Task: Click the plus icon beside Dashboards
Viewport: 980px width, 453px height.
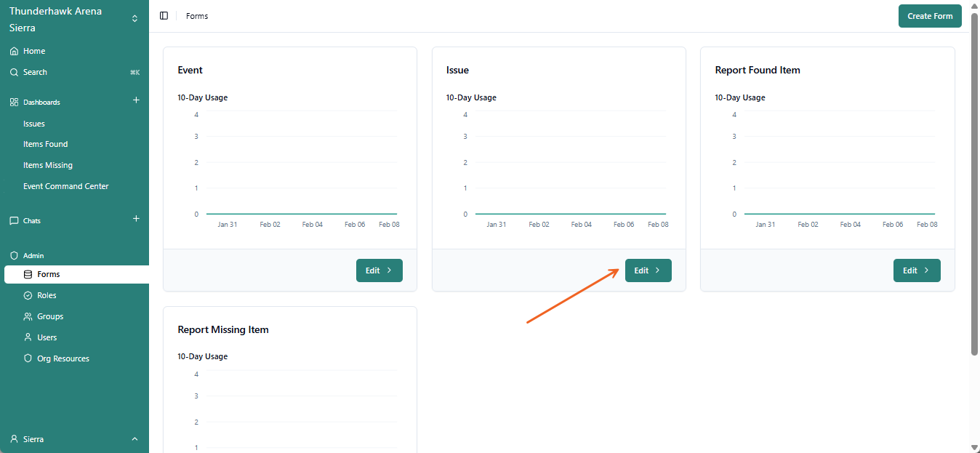Action: (x=136, y=100)
